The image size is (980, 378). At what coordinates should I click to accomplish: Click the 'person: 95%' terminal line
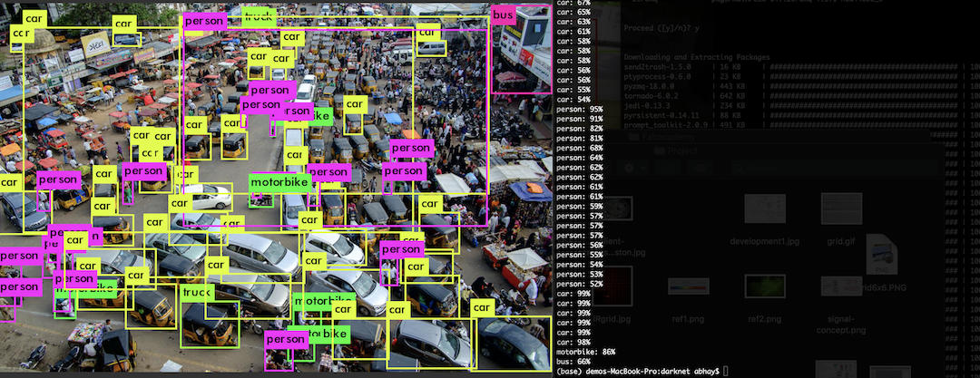(x=579, y=109)
